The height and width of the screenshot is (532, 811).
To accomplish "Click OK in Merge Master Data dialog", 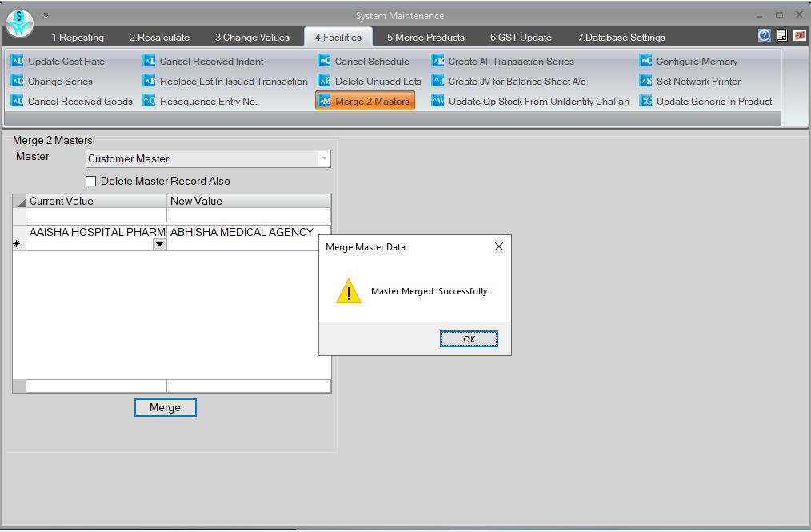I will [x=469, y=339].
